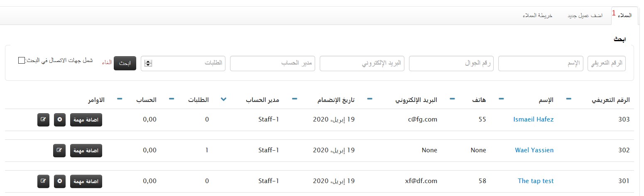Click sort icon next to الحساب header
The image size is (644, 196).
coord(120,99)
